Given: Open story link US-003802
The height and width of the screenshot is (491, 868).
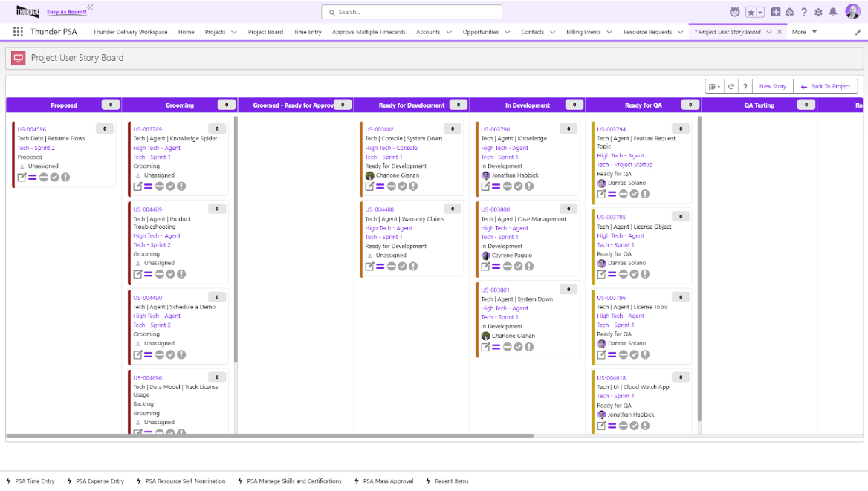Looking at the screenshot, I should (x=379, y=129).
